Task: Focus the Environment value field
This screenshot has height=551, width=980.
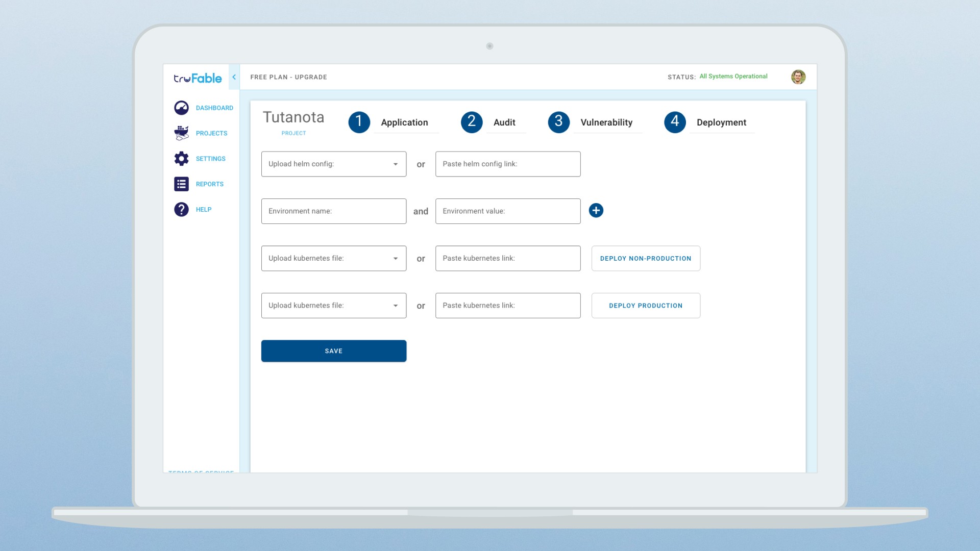Action: [508, 211]
